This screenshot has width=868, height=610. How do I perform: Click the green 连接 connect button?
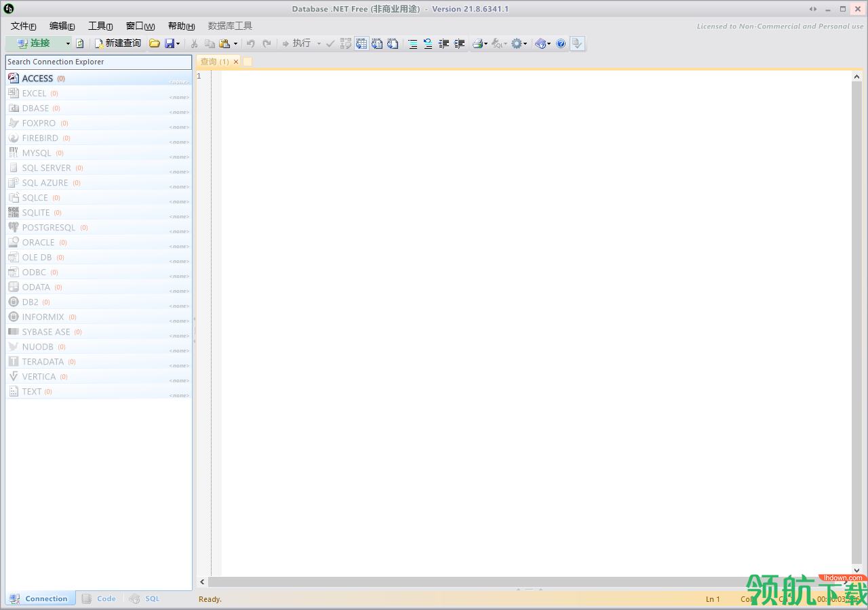click(34, 43)
